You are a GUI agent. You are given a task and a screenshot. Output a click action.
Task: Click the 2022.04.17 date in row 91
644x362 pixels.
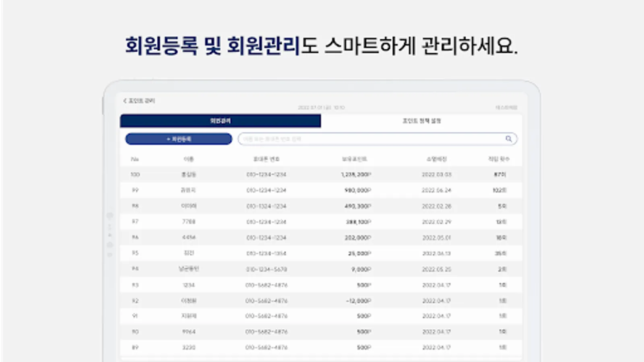437,316
